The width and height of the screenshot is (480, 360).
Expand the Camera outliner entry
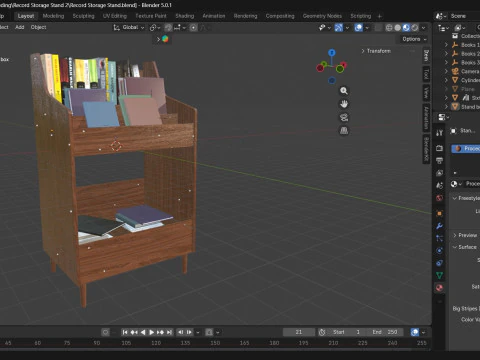(x=446, y=71)
